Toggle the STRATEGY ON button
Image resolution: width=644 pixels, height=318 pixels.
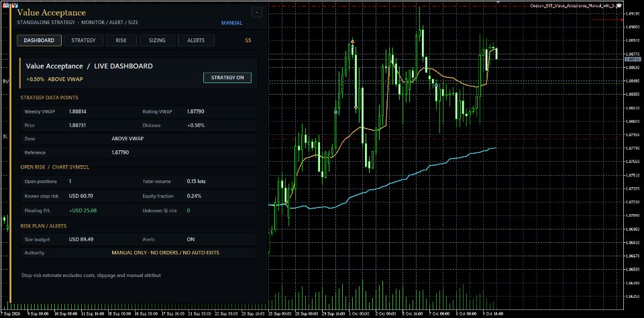[227, 78]
